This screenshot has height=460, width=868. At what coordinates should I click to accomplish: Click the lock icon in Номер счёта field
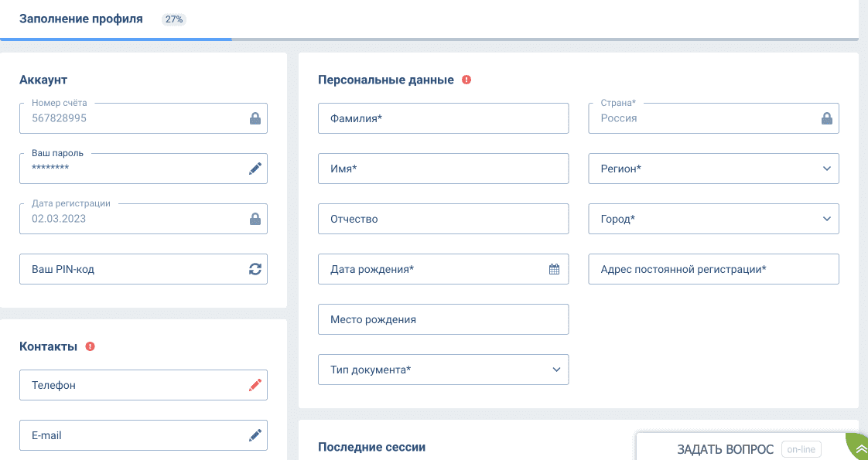pos(255,118)
